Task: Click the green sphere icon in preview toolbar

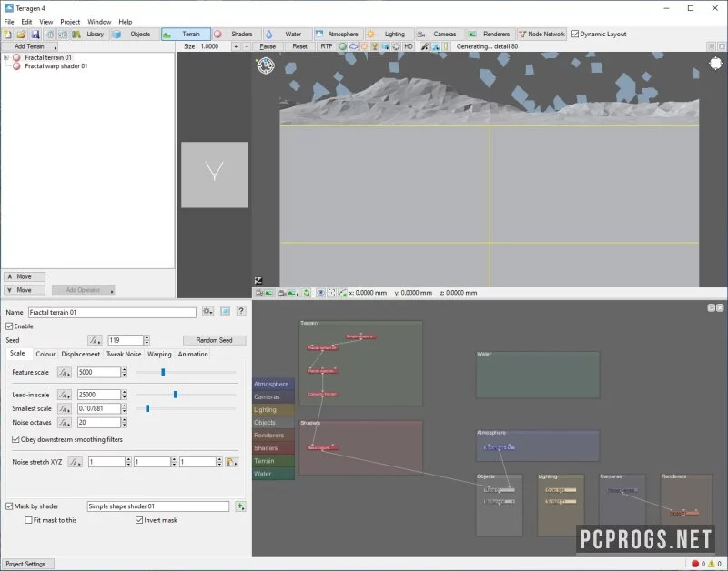Action: [x=343, y=46]
